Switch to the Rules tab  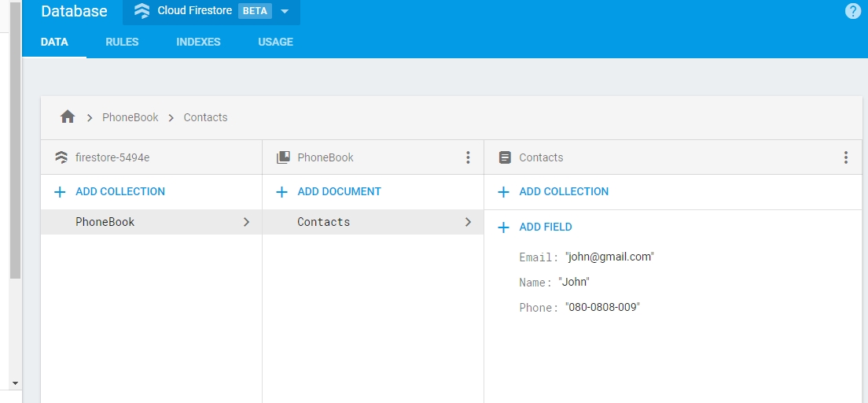coord(122,42)
